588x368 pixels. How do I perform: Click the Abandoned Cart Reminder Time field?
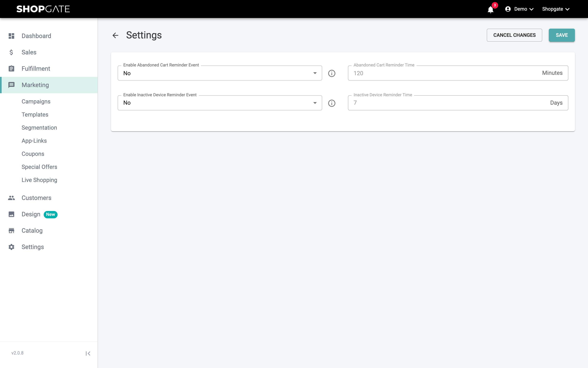click(458, 73)
